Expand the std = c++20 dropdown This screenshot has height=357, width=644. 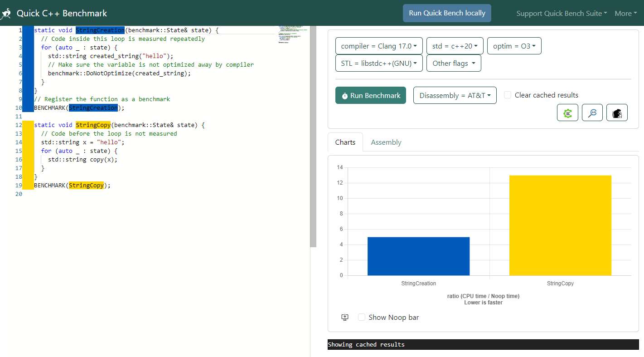coord(455,46)
